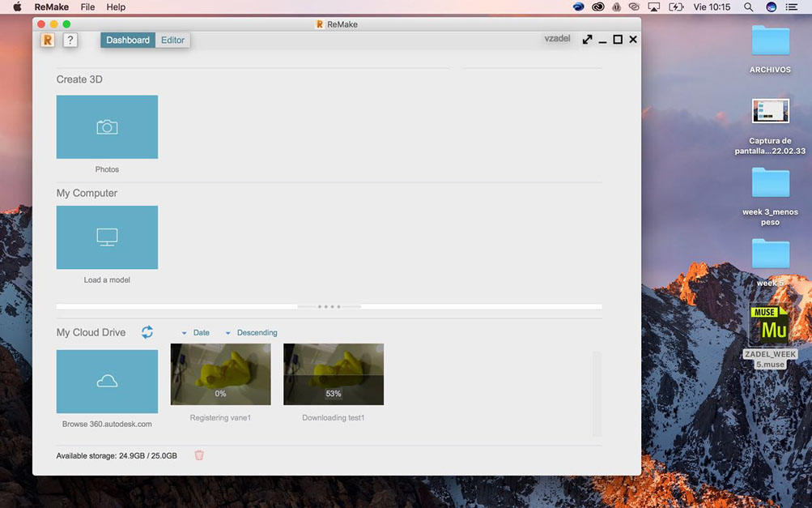Screen dimensions: 812x508
Task: Close ReMake with the in-app X icon
Action: [x=633, y=40]
